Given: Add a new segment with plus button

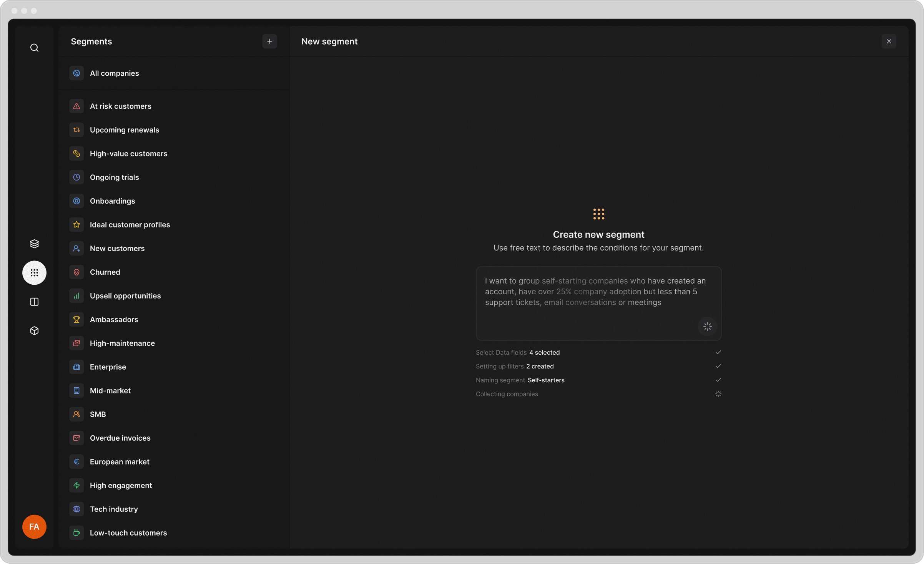Looking at the screenshot, I should (x=269, y=41).
